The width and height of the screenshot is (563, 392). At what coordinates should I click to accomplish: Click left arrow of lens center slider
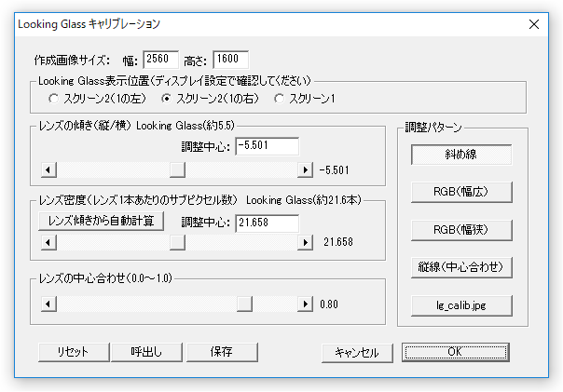(x=48, y=304)
